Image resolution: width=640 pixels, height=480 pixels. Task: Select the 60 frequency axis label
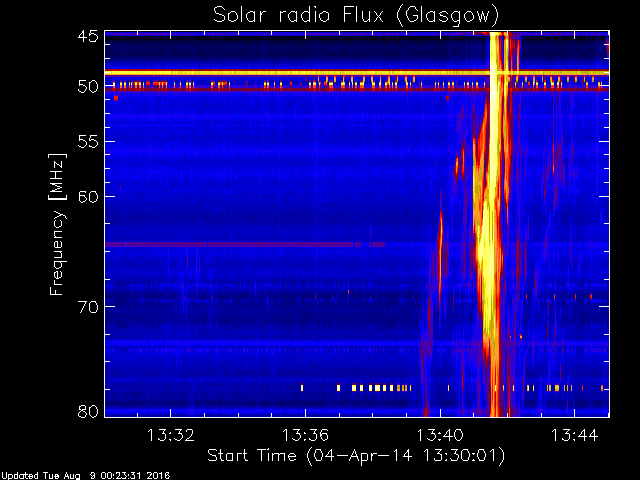click(x=88, y=196)
